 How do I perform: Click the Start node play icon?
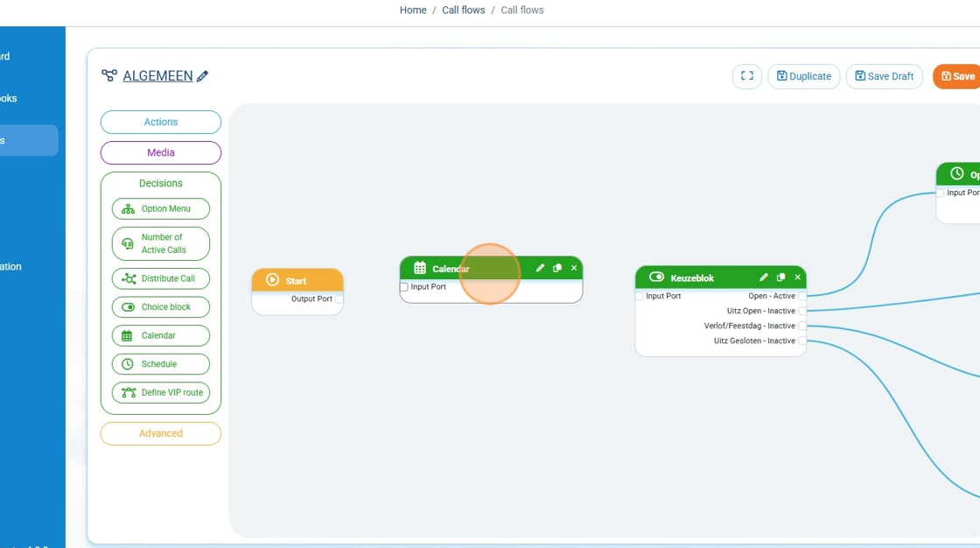[272, 281]
